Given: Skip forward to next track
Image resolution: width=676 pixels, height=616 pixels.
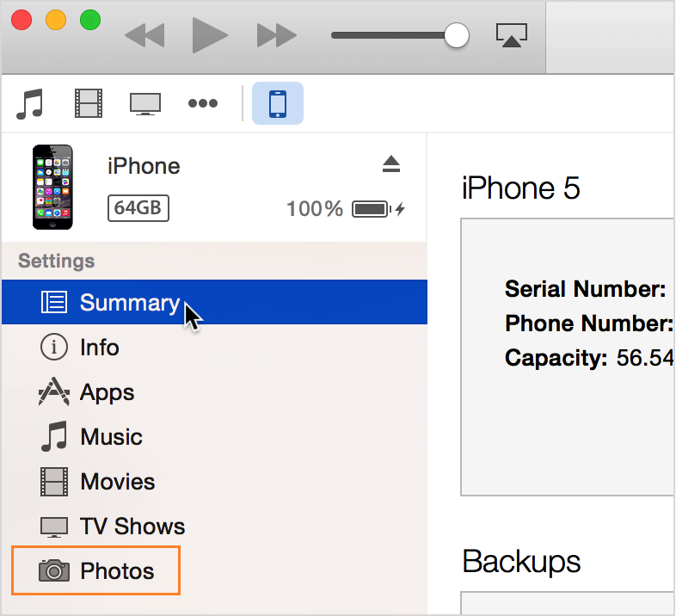Looking at the screenshot, I should (276, 35).
